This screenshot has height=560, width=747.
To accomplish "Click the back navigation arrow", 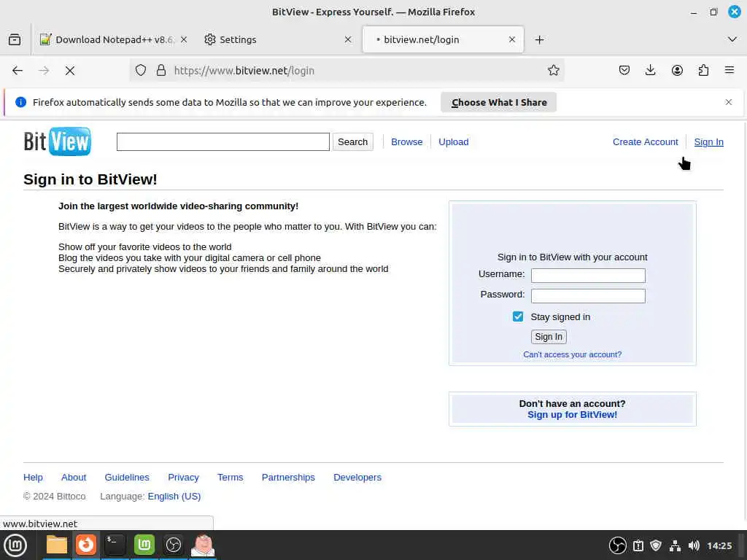I will [x=18, y=71].
